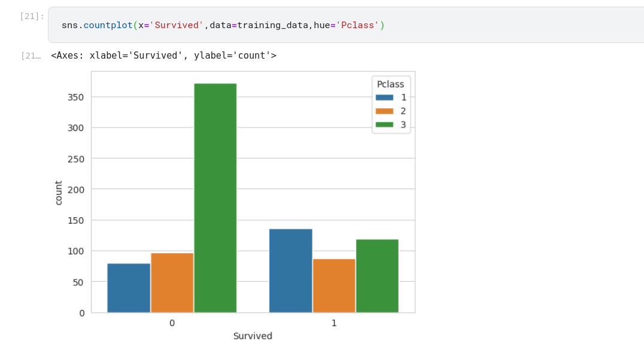Click the orange bar in Survived 0 group

click(x=172, y=282)
